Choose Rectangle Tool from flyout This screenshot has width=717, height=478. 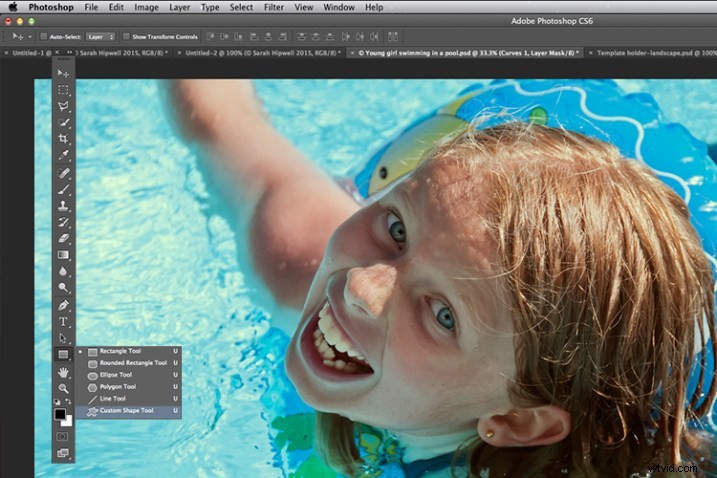(128, 351)
